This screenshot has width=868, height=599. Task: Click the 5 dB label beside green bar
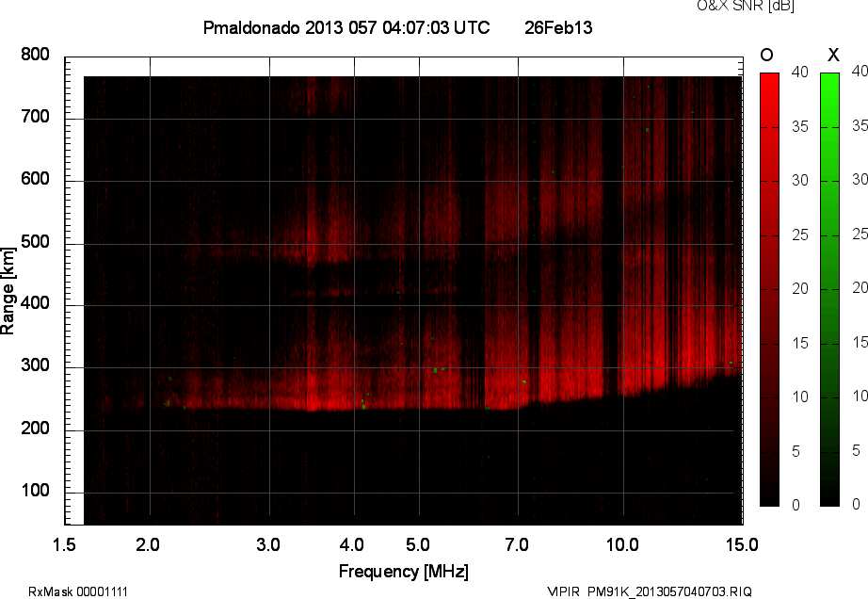click(x=857, y=450)
